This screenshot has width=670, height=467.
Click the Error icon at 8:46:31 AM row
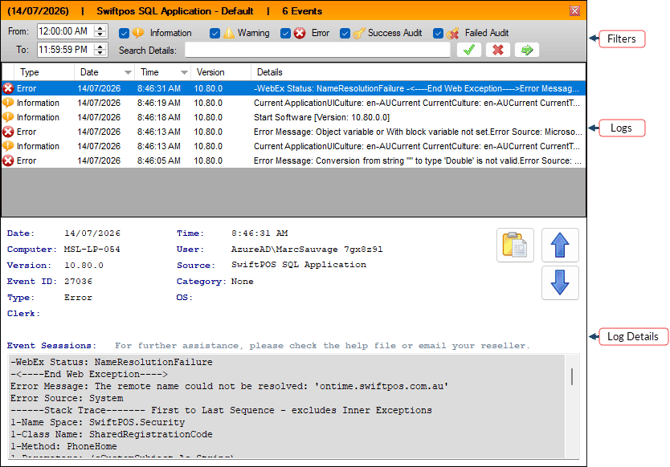[x=8, y=88]
